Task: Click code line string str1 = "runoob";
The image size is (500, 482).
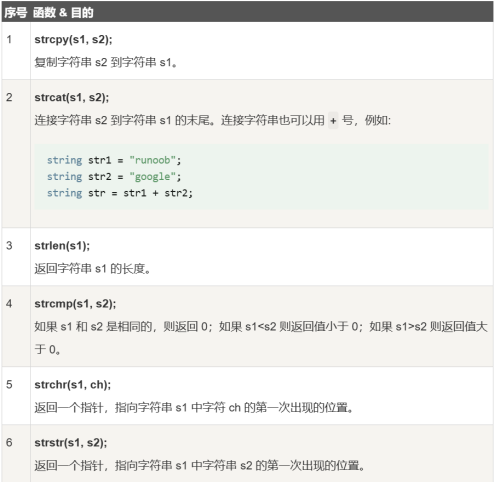Action: tap(114, 160)
